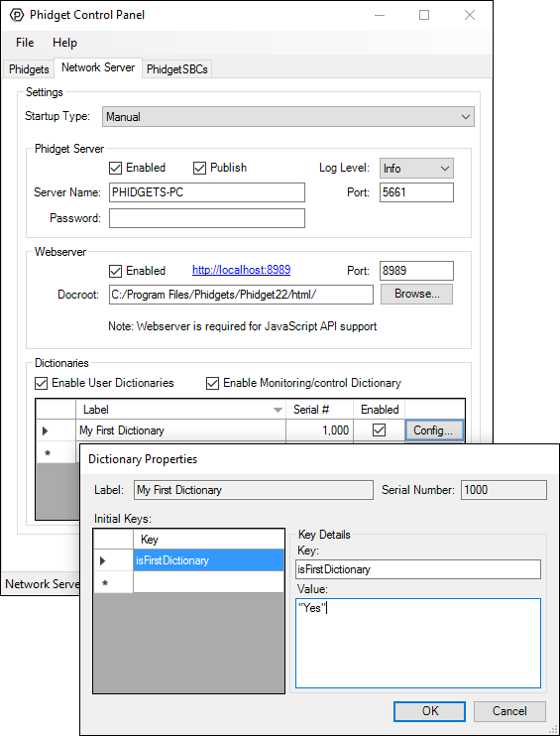Screen dimensions: 560x736
Task: Toggle the Publish checkbox
Action: [199, 168]
